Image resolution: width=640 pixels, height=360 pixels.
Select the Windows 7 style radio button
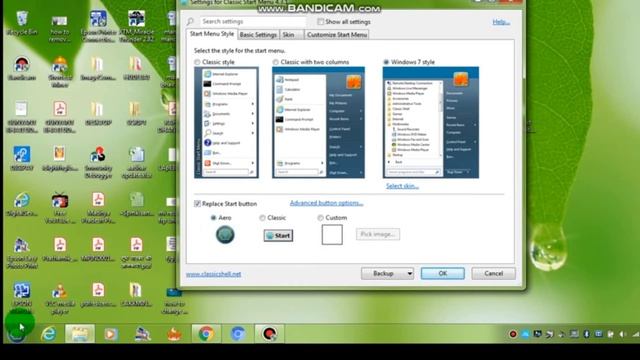pos(386,62)
